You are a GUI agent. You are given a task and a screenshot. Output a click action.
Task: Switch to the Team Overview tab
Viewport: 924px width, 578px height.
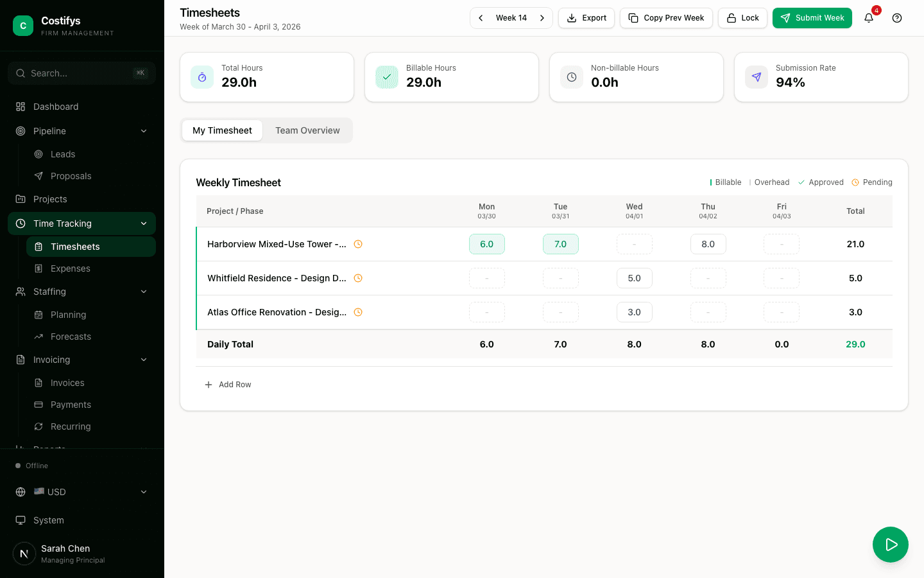click(307, 130)
